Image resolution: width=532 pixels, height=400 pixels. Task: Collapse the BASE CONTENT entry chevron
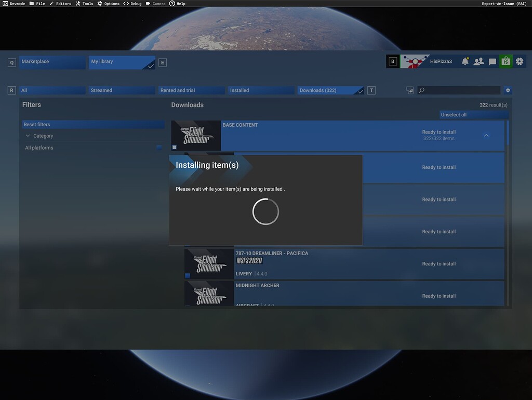(x=486, y=135)
